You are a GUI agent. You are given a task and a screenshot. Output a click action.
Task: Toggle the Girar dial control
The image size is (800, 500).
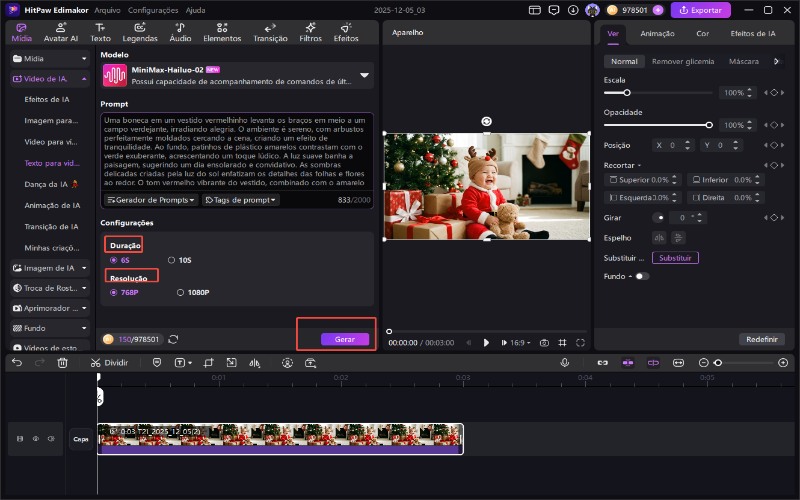pos(658,218)
